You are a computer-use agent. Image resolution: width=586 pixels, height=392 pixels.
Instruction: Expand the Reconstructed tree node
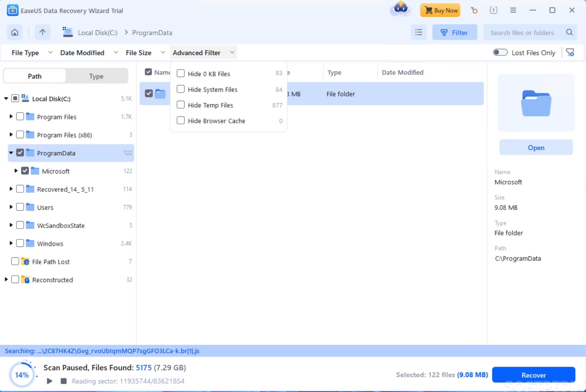point(6,279)
